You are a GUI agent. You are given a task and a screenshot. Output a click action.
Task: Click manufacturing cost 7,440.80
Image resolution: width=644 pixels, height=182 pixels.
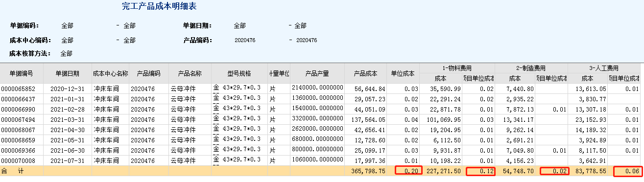521,89
